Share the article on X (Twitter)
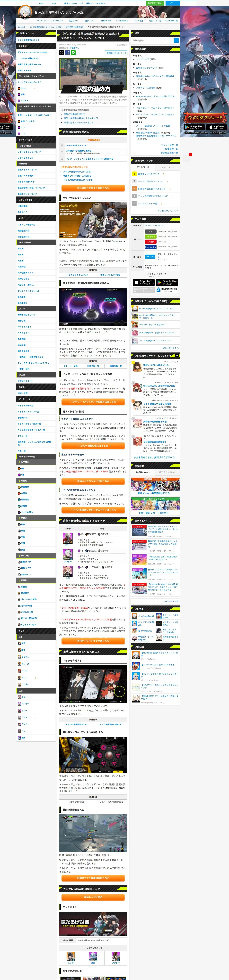229x980 pixels. [x=61, y=52]
